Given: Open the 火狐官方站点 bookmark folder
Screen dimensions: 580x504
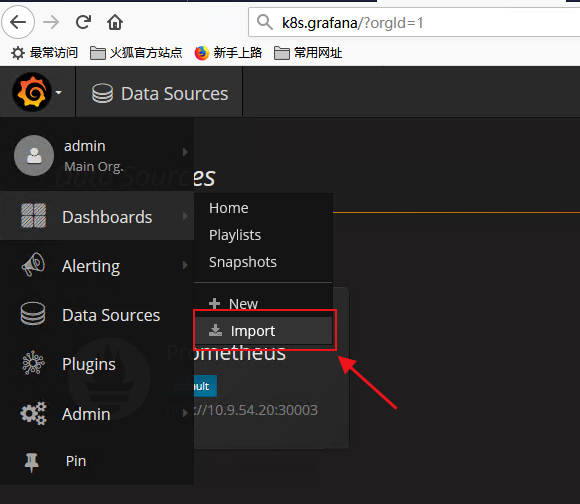Looking at the screenshot, I should click(x=136, y=53).
